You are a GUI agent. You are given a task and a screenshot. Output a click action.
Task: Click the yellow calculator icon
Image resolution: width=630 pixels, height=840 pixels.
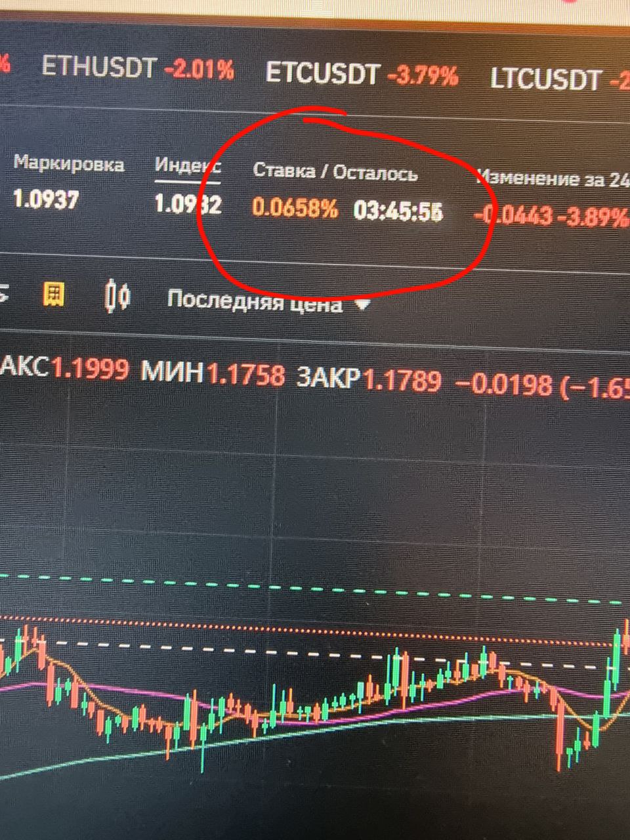(53, 295)
